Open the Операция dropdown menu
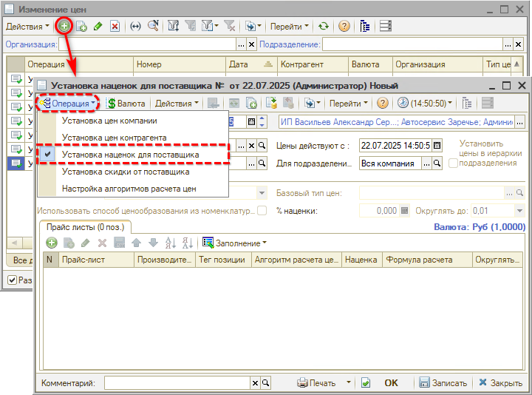This screenshot has width=532, height=395. coord(69,103)
